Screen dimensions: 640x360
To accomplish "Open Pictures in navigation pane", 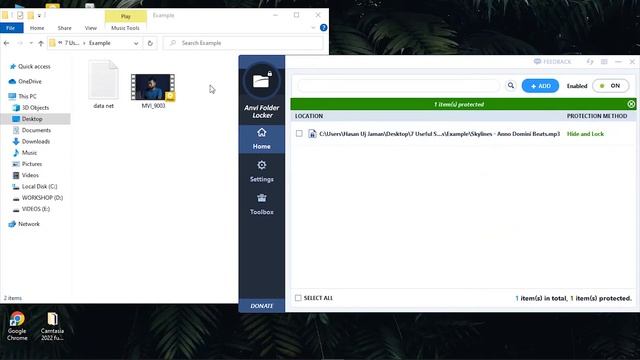I will coord(31,164).
